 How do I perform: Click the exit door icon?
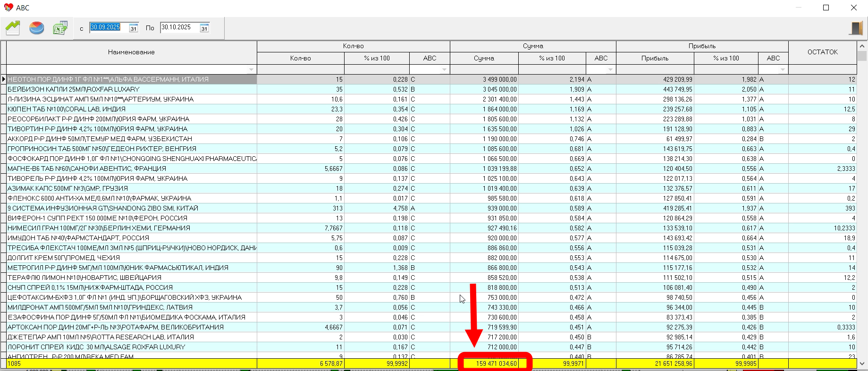tap(855, 28)
